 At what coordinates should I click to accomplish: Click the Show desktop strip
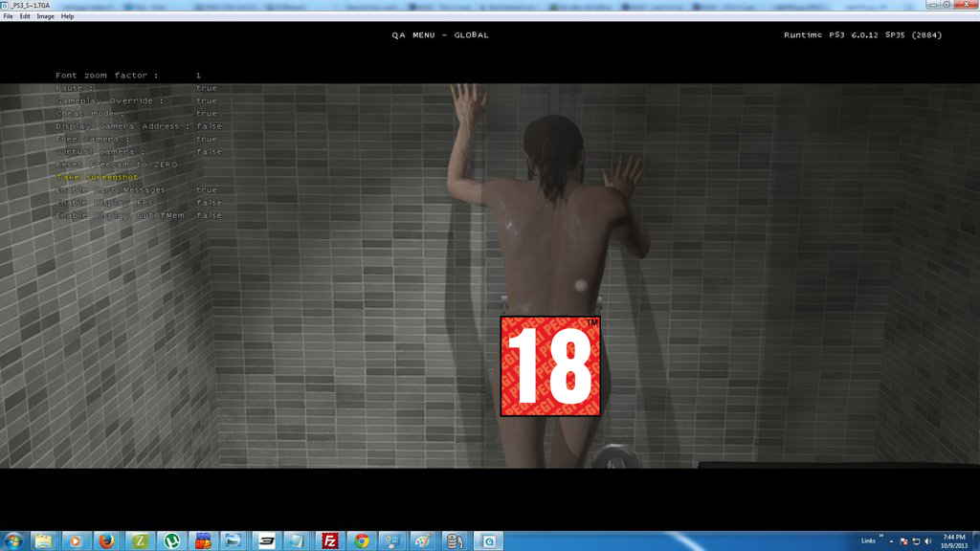(975, 541)
